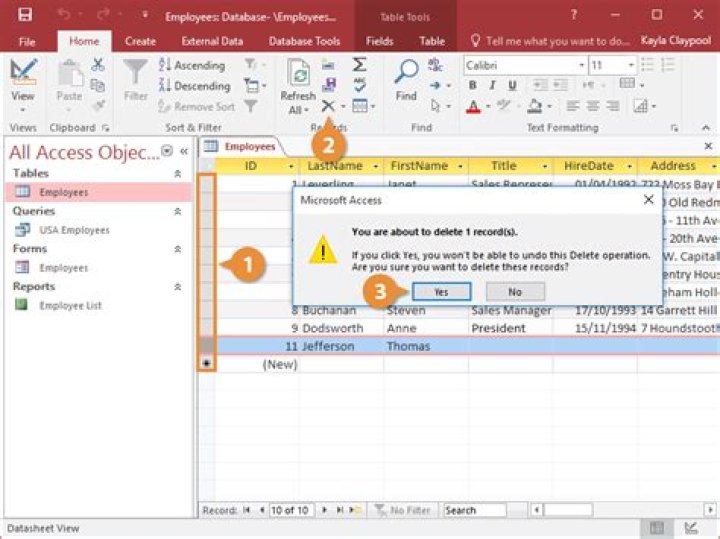This screenshot has height=539, width=720.
Task: Switch to the Create tab
Action: pos(140,41)
